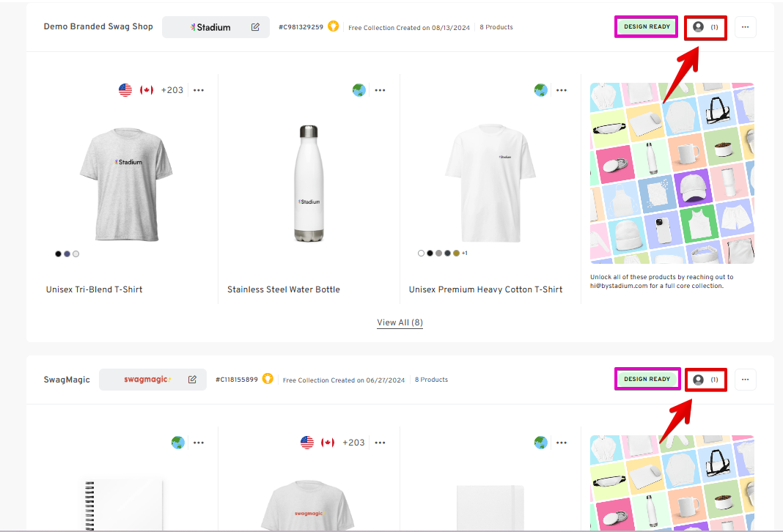Select black color swatch for Tri-Blend T-Shirt

point(59,254)
